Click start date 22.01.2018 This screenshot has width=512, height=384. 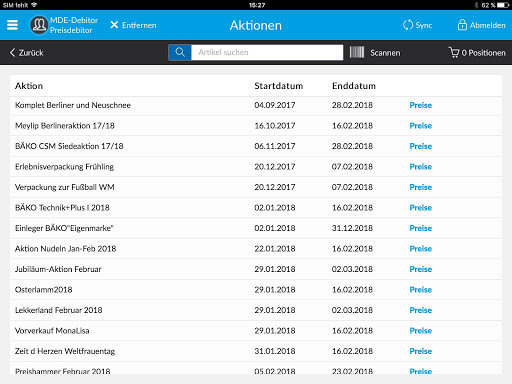click(x=275, y=249)
